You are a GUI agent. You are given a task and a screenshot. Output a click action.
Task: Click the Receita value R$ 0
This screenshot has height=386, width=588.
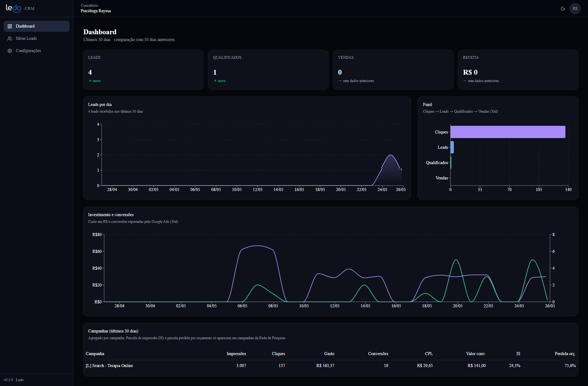tap(470, 72)
